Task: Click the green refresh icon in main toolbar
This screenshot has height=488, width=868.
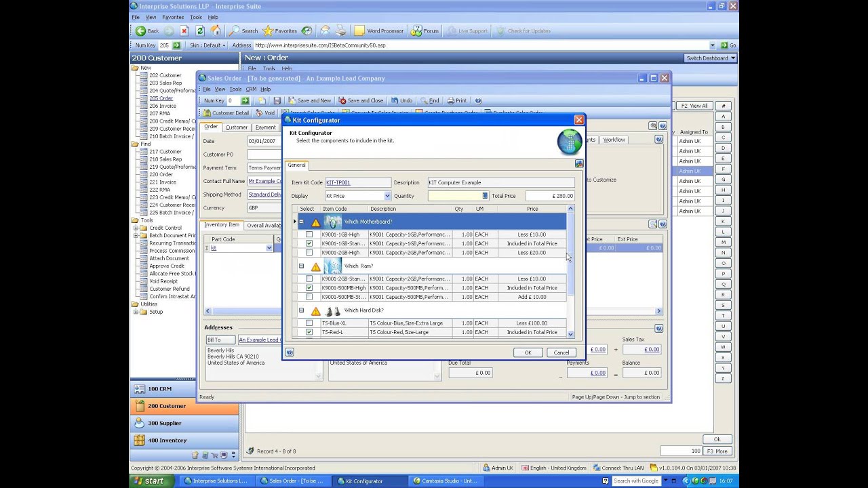Action: coord(200,30)
